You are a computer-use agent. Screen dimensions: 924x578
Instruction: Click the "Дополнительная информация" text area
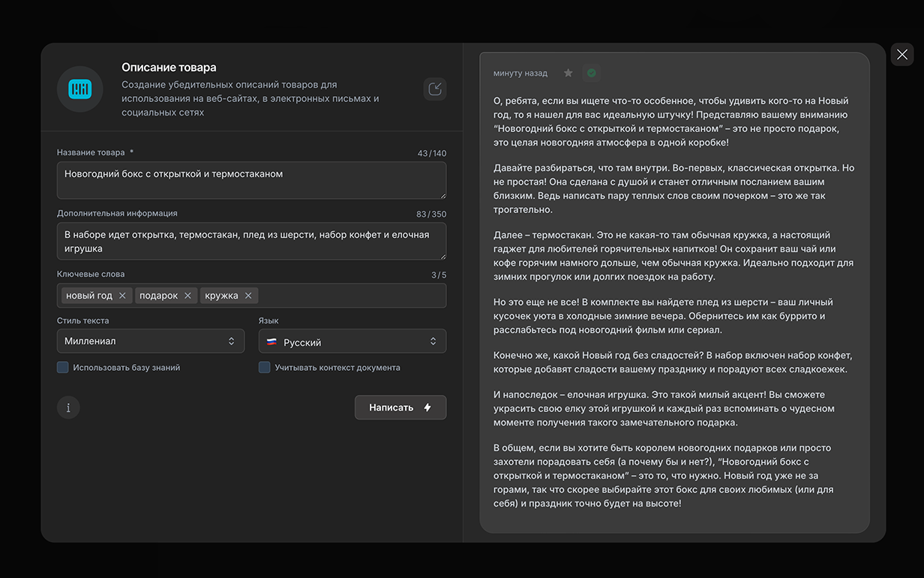click(x=251, y=241)
